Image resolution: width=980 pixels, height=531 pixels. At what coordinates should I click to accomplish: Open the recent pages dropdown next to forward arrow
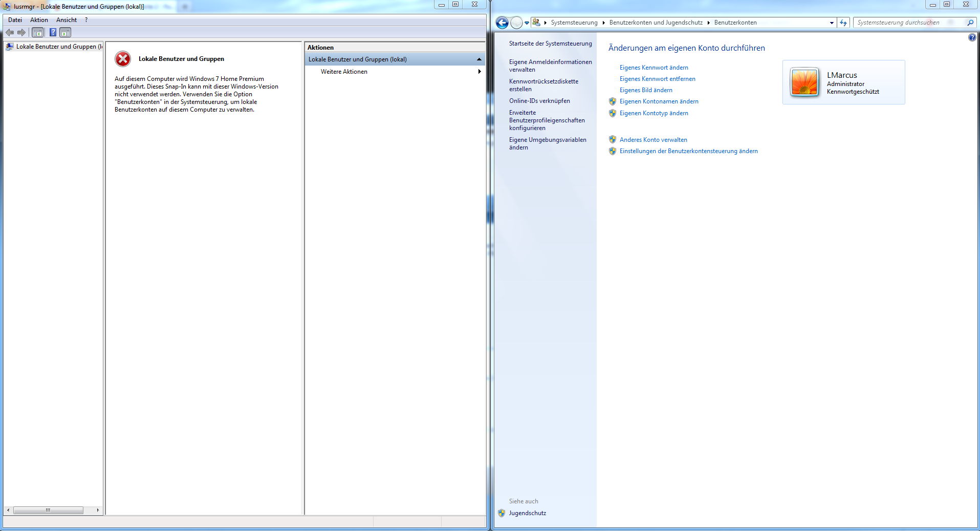pos(527,23)
